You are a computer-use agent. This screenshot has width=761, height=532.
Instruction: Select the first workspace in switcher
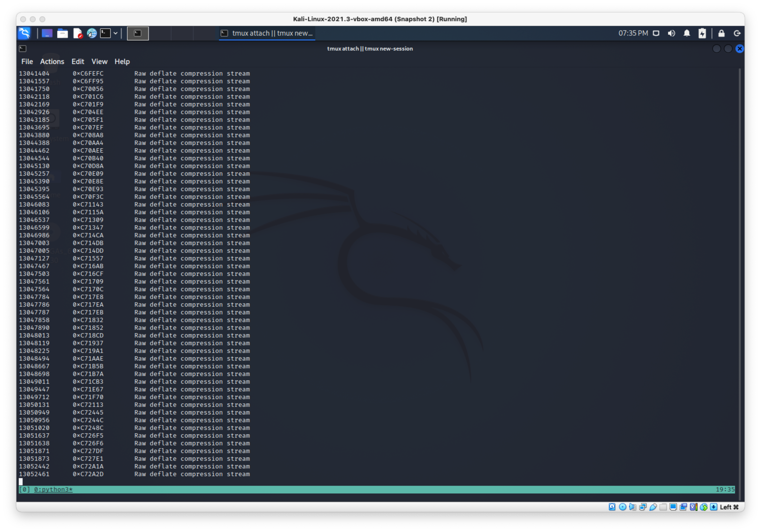click(x=138, y=33)
